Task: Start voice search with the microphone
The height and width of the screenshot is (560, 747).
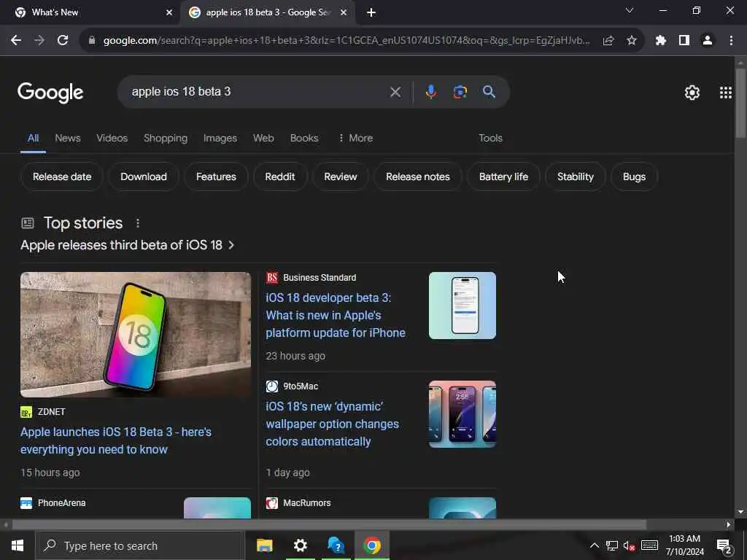Action: [x=430, y=92]
